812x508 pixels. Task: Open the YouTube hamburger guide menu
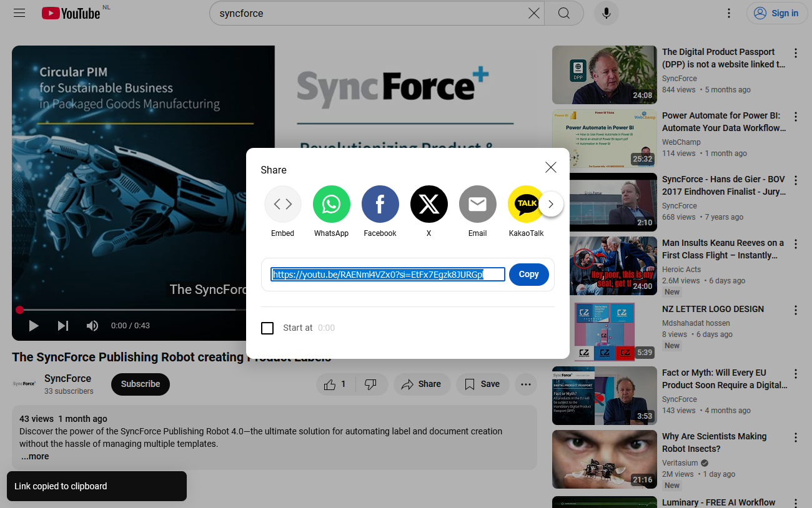(19, 13)
